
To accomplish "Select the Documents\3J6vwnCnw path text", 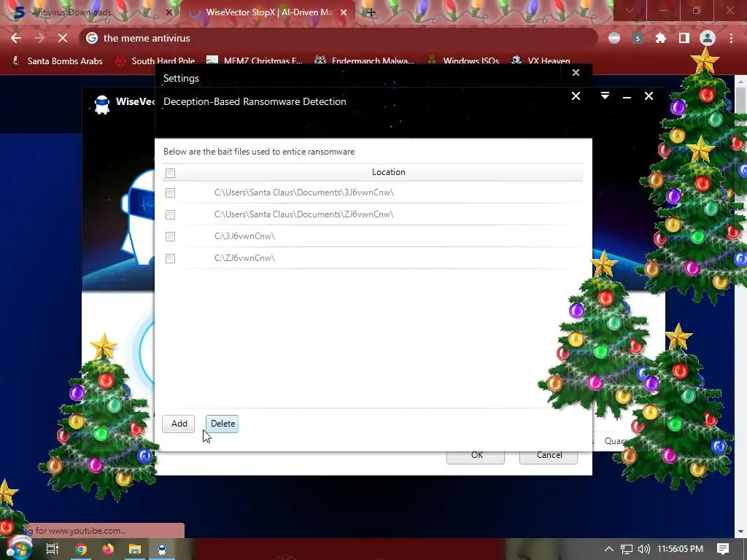I will click(x=304, y=192).
